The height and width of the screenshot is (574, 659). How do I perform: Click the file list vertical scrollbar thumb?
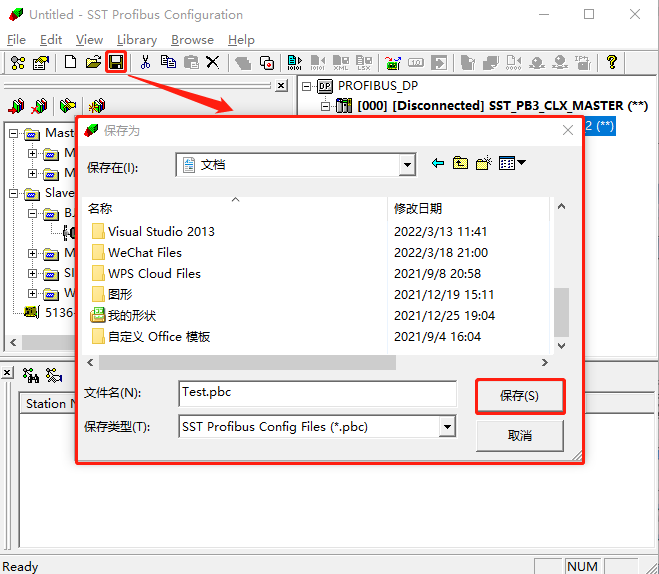pyautogui.click(x=561, y=312)
